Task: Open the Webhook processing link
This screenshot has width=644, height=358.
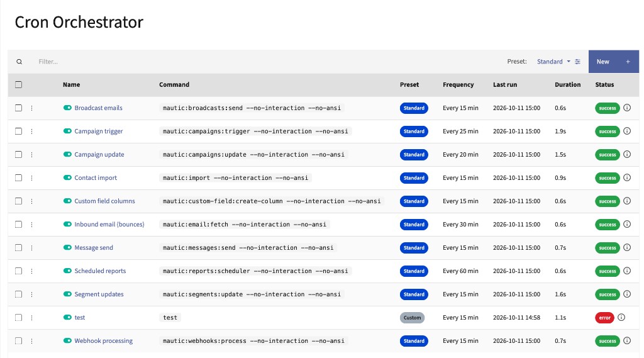Action: coord(104,341)
